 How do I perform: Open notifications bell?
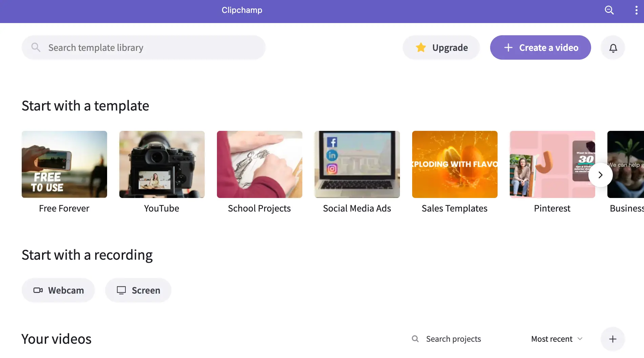(x=613, y=47)
